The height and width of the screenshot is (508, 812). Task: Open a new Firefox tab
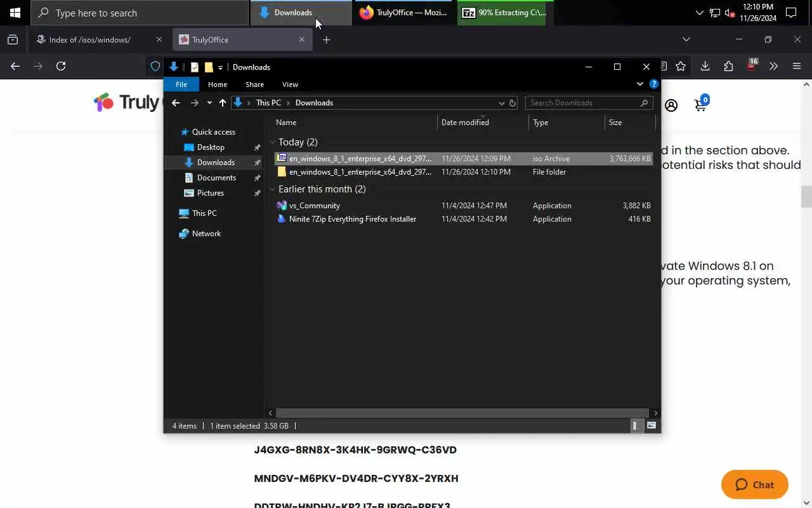pyautogui.click(x=326, y=39)
